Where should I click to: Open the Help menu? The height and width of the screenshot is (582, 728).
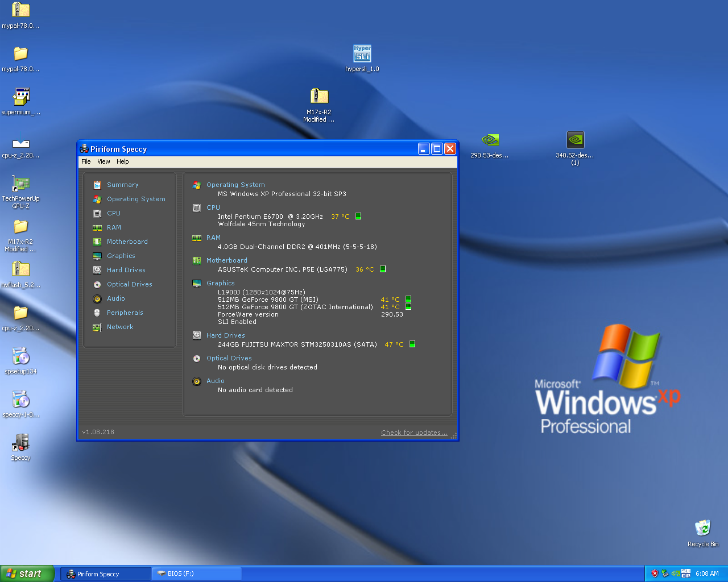tap(123, 161)
